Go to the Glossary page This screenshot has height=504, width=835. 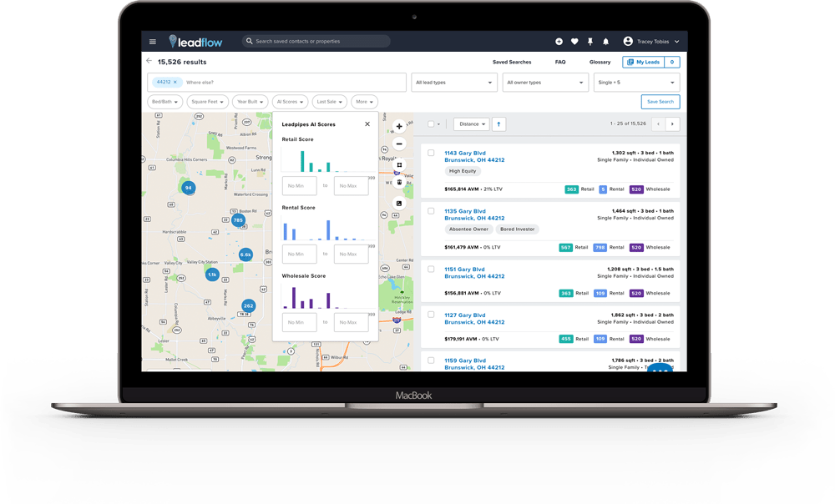600,63
